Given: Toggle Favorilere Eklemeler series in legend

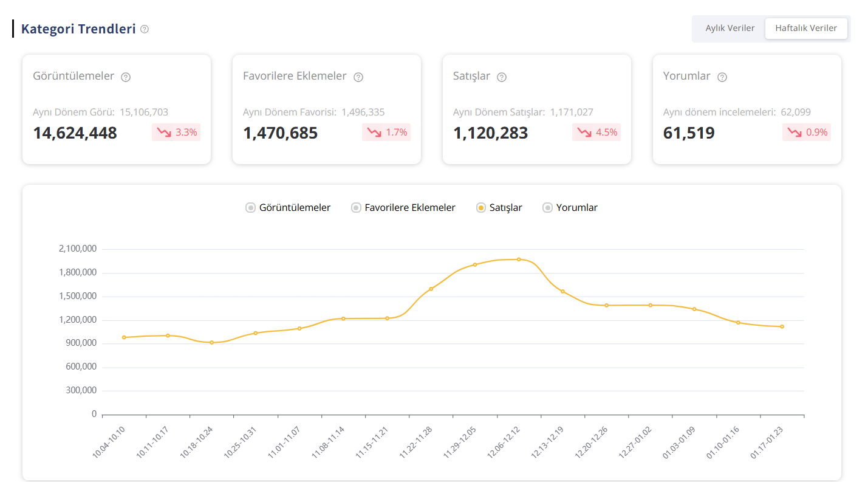Looking at the screenshot, I should [x=403, y=208].
